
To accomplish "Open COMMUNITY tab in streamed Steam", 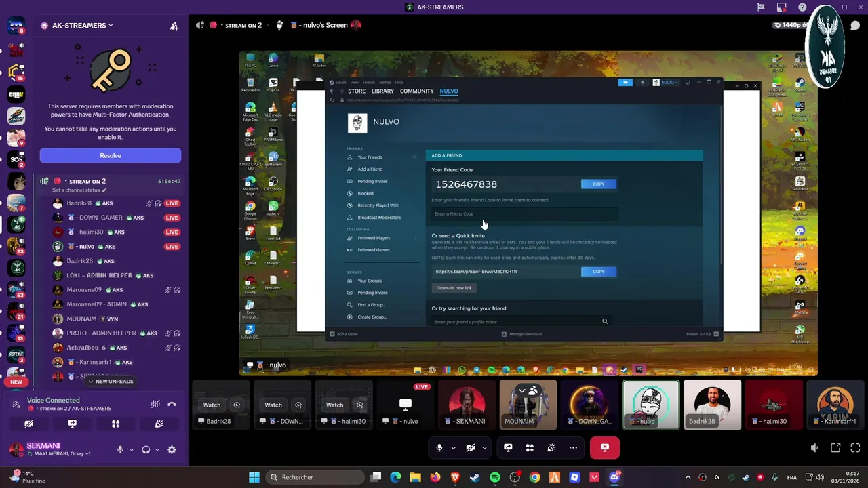I will click(416, 91).
